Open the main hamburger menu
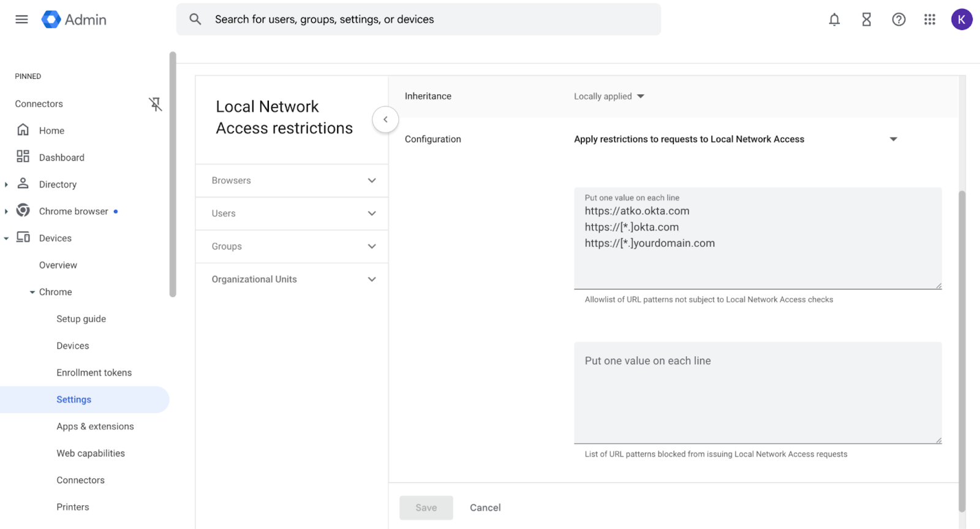 21,20
